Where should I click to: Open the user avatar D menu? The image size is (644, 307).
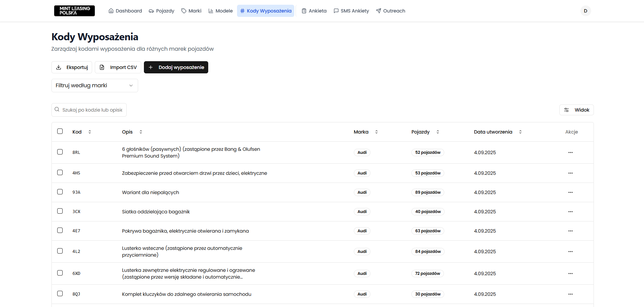[585, 11]
